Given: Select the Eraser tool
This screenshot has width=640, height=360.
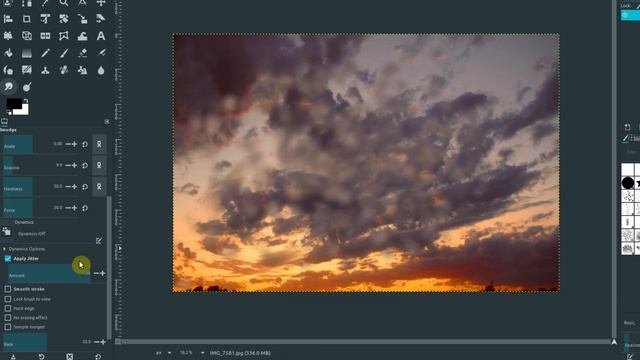Looking at the screenshot, I should (x=82, y=53).
